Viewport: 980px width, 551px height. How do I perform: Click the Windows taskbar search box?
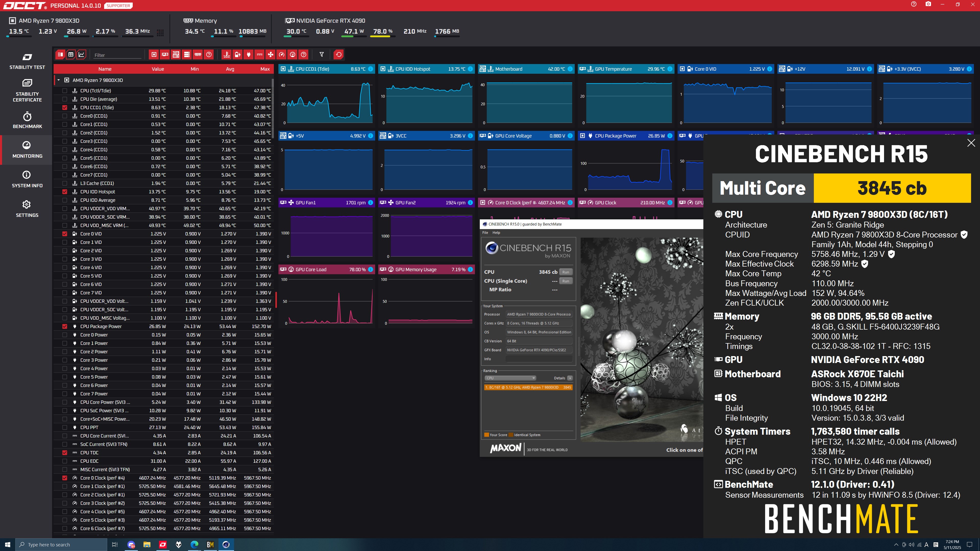click(x=61, y=545)
